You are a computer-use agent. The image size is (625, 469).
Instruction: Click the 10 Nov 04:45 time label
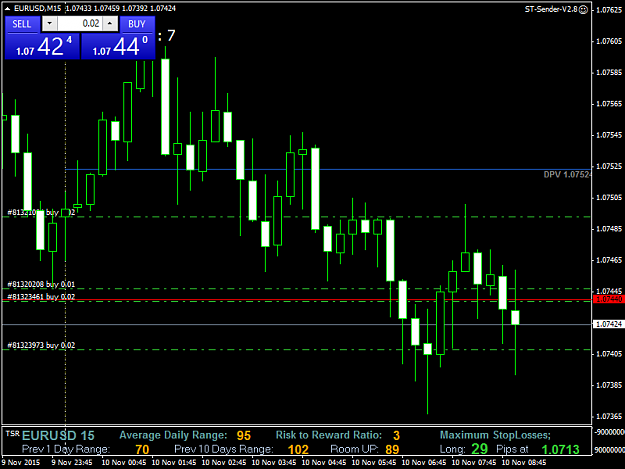324,463
